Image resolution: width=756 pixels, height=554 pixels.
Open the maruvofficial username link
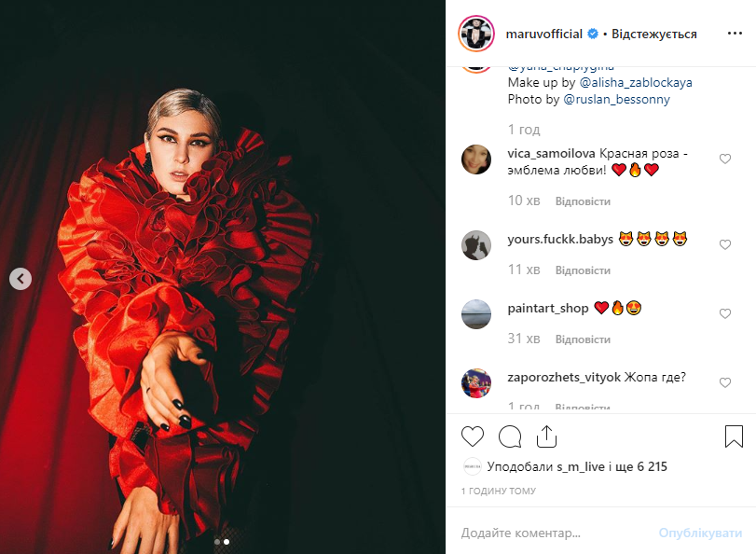[x=543, y=34]
